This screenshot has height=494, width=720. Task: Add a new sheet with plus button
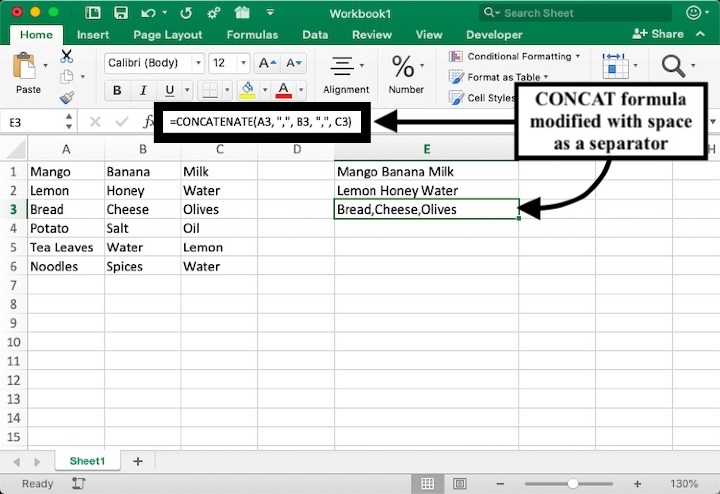(x=138, y=461)
